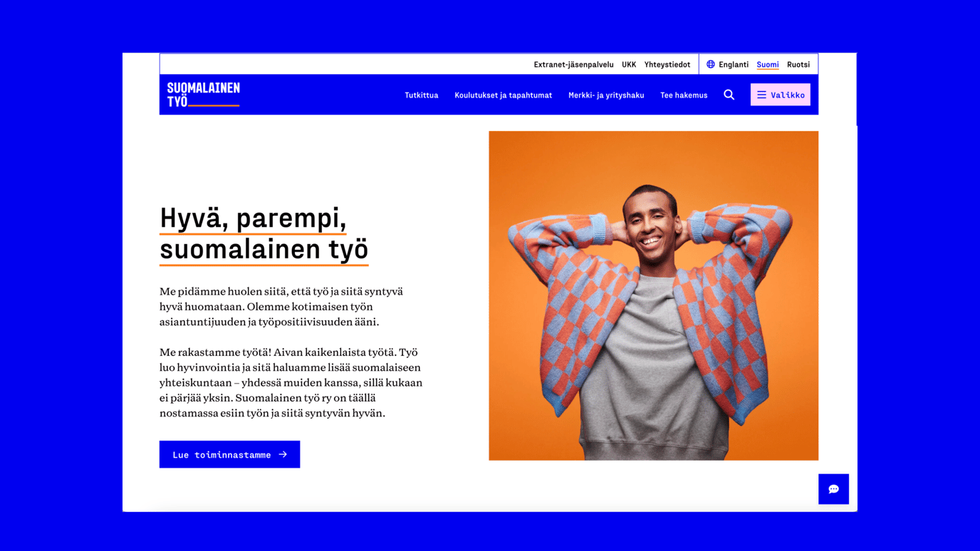This screenshot has width=980, height=551.
Task: Click the Hyvä, parempi, suomalainen työ heading
Action: 264,233
